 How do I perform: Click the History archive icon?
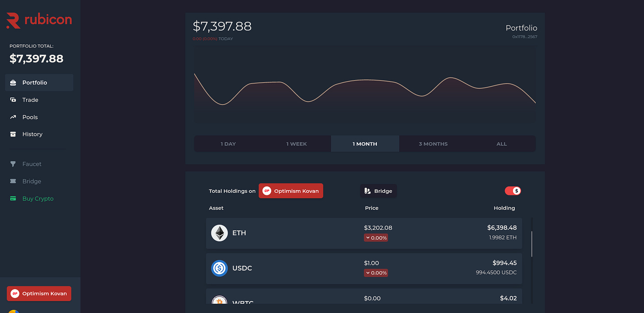click(x=13, y=134)
